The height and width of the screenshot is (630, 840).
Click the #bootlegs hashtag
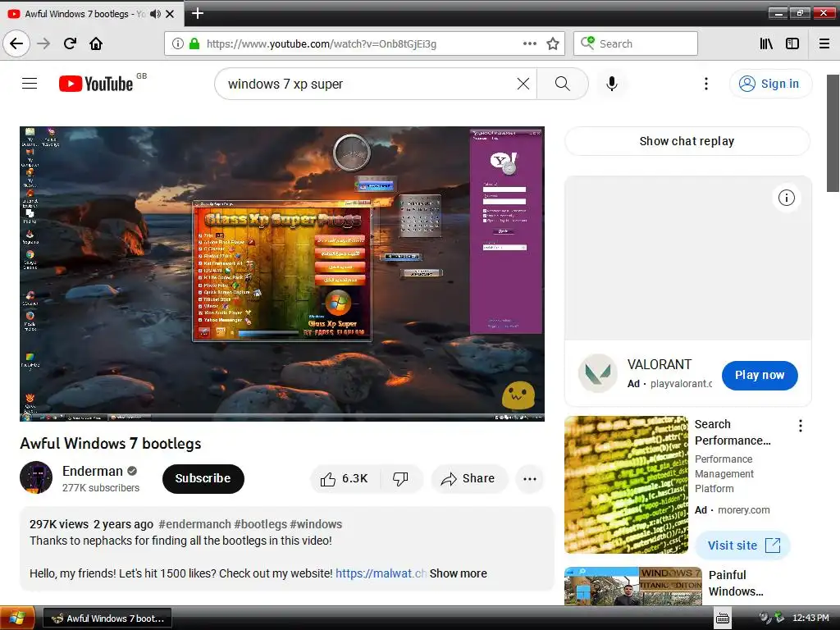click(x=260, y=524)
